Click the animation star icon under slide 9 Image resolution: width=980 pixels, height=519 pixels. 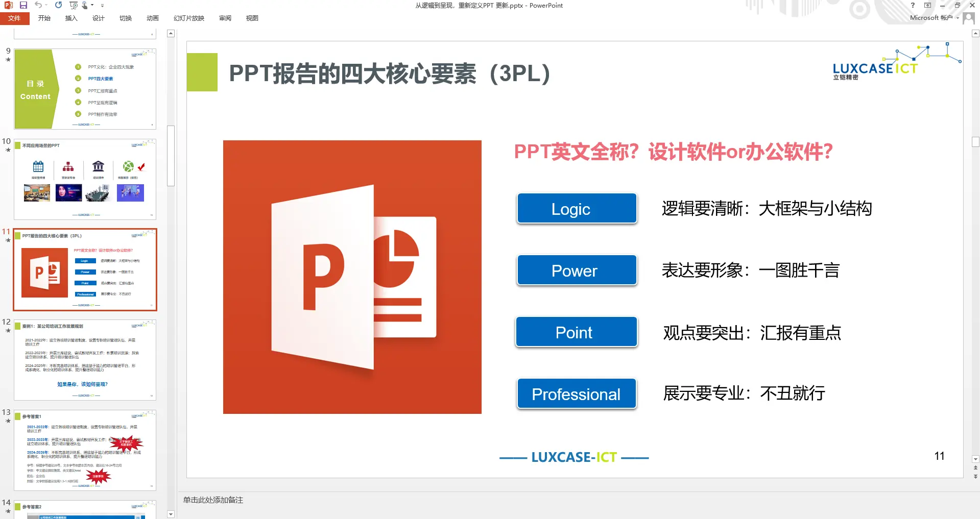[x=8, y=60]
